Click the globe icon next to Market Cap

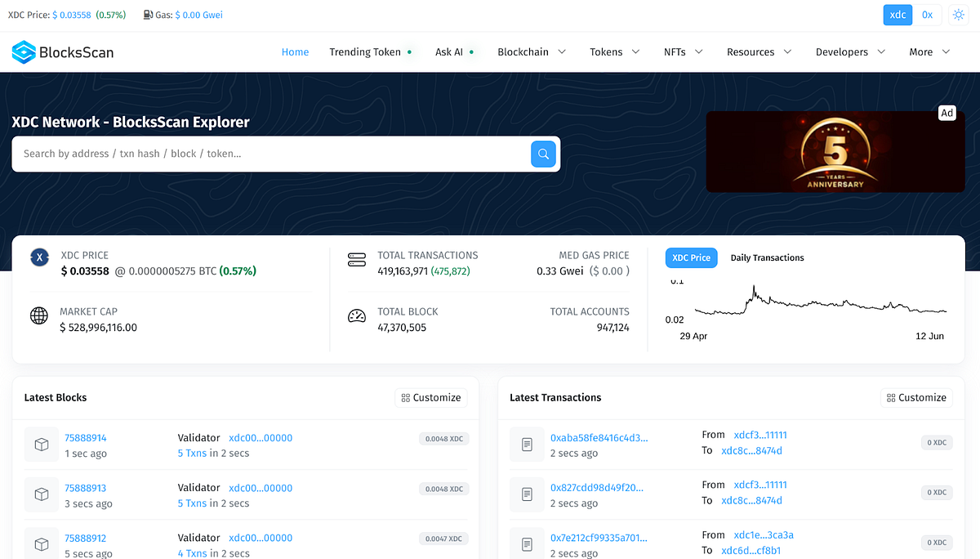click(38, 315)
